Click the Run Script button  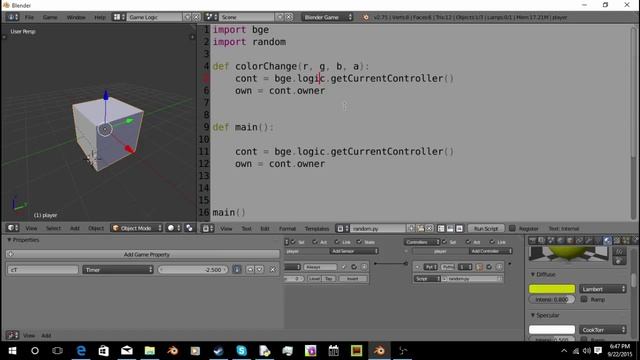click(x=486, y=229)
